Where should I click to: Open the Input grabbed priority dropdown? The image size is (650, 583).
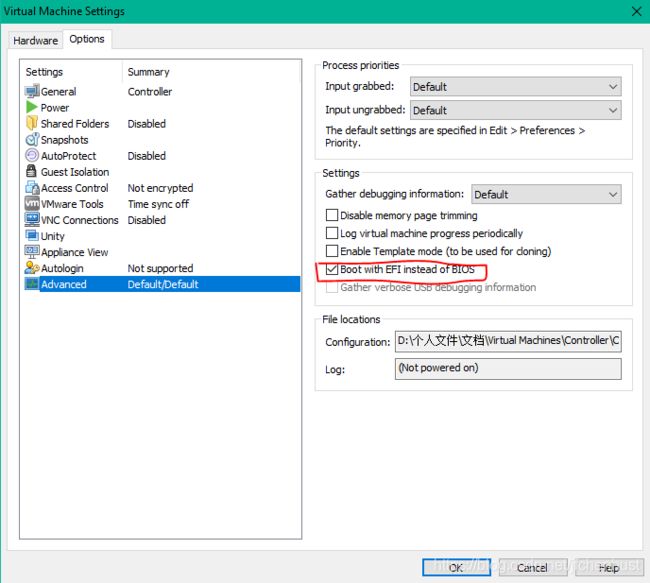pos(516,87)
